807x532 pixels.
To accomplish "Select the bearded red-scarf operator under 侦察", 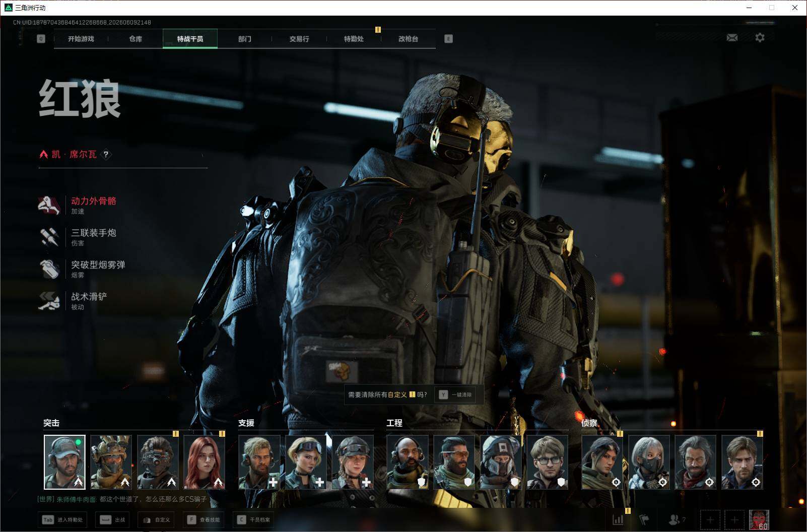I will pyautogui.click(x=695, y=462).
